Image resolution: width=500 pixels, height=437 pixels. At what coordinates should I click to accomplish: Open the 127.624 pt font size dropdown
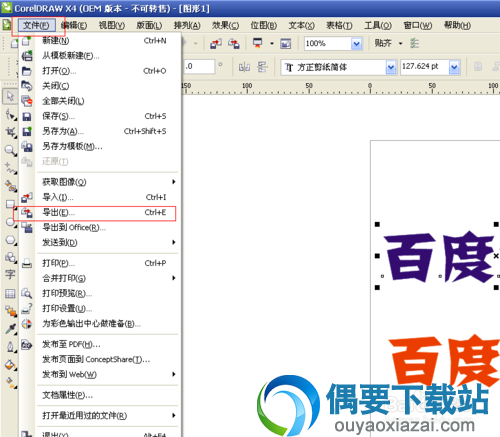coord(454,68)
